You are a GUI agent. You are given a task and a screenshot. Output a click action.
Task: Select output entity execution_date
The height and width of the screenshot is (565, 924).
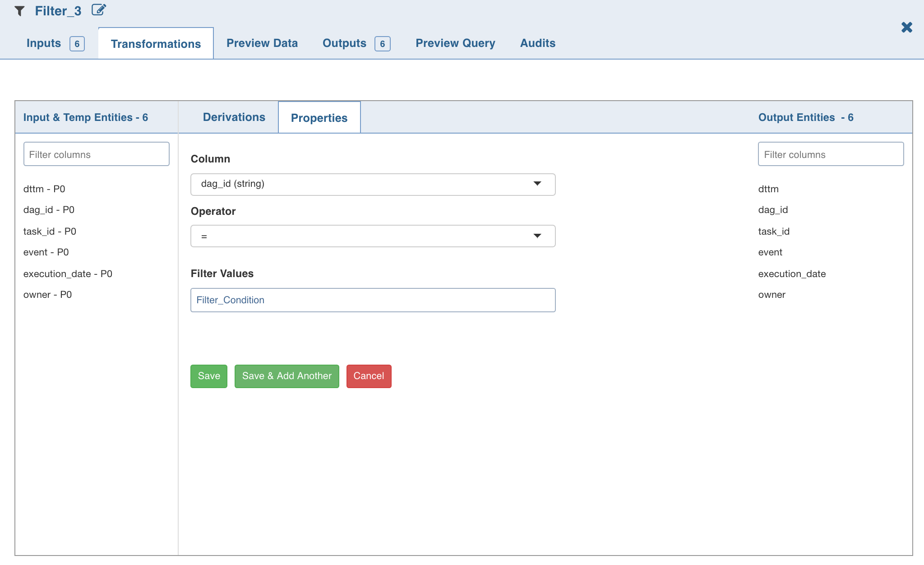click(792, 274)
